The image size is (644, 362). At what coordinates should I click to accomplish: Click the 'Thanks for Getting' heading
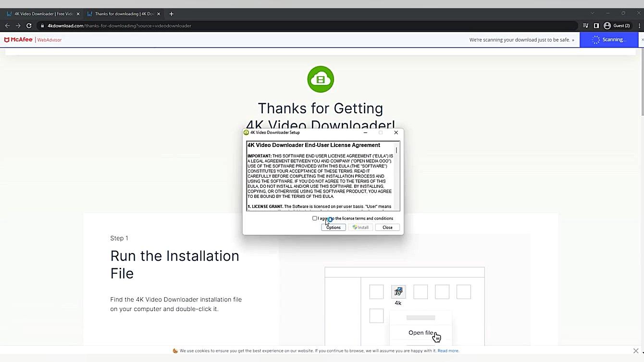pyautogui.click(x=321, y=108)
